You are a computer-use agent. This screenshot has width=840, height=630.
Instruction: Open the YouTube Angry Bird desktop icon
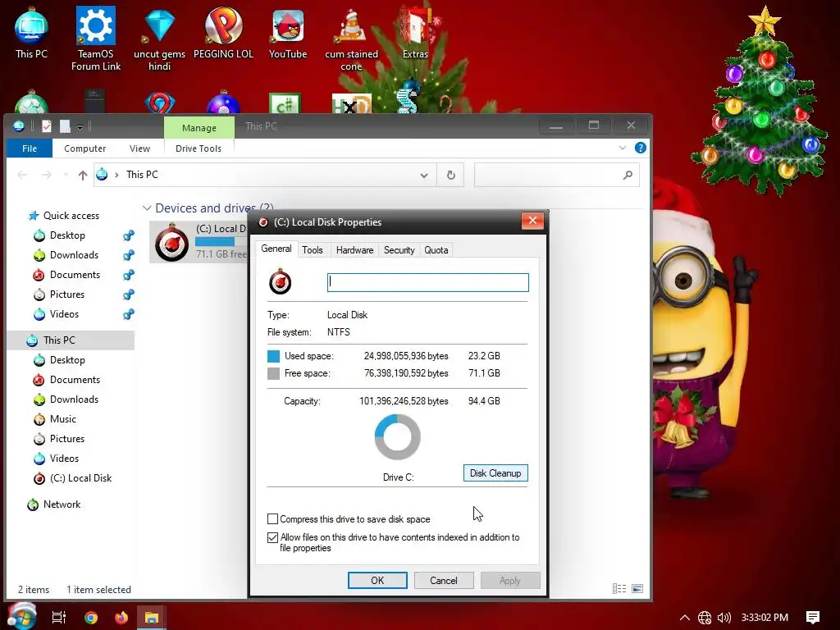(288, 33)
